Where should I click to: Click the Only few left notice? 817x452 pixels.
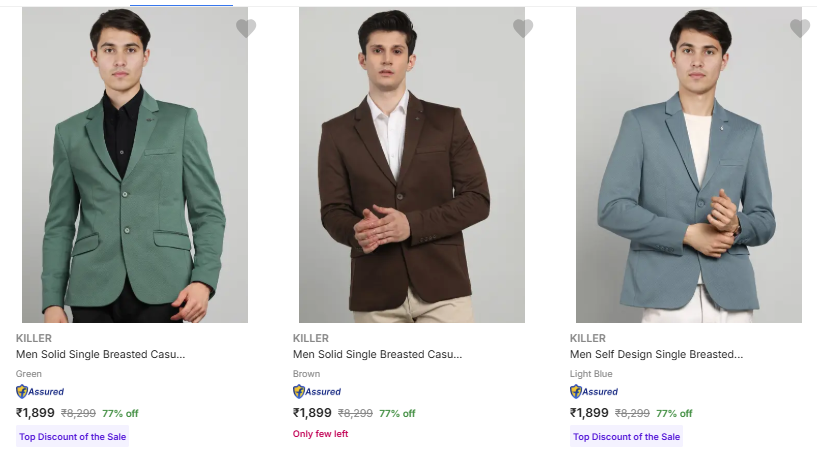pyautogui.click(x=320, y=434)
